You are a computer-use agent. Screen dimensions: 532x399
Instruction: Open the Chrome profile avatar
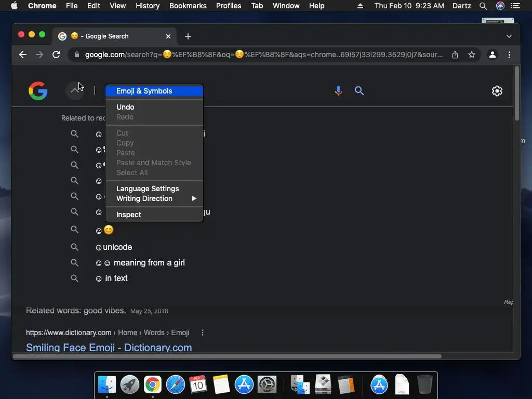click(493, 55)
